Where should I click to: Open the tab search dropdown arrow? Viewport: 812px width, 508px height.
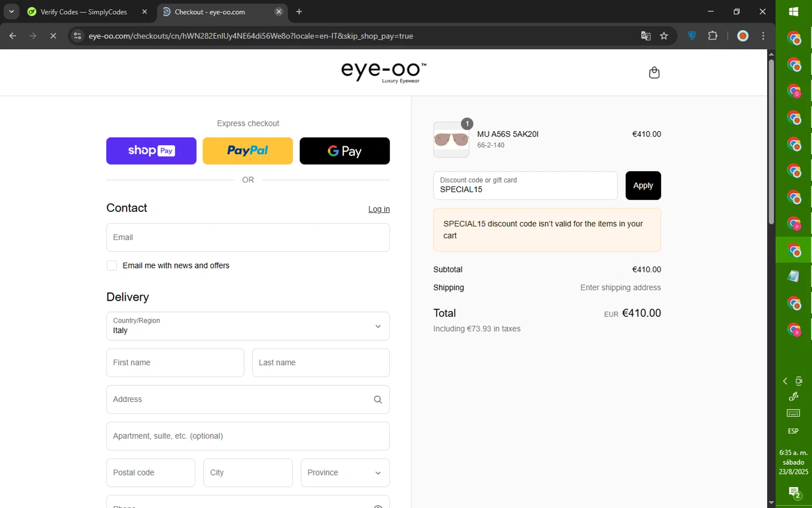11,11
